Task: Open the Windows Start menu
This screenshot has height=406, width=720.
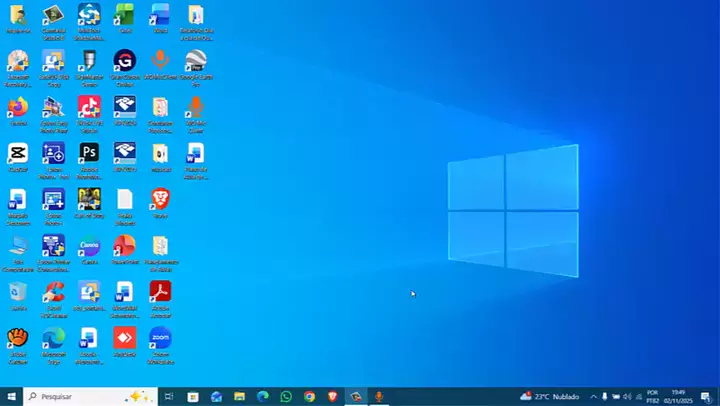Action: pyautogui.click(x=11, y=396)
